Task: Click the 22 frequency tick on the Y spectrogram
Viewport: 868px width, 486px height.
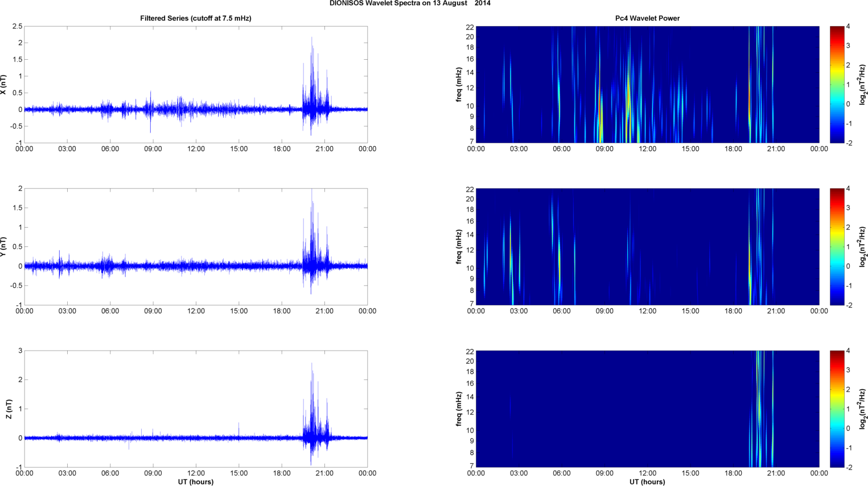Action: pyautogui.click(x=470, y=188)
